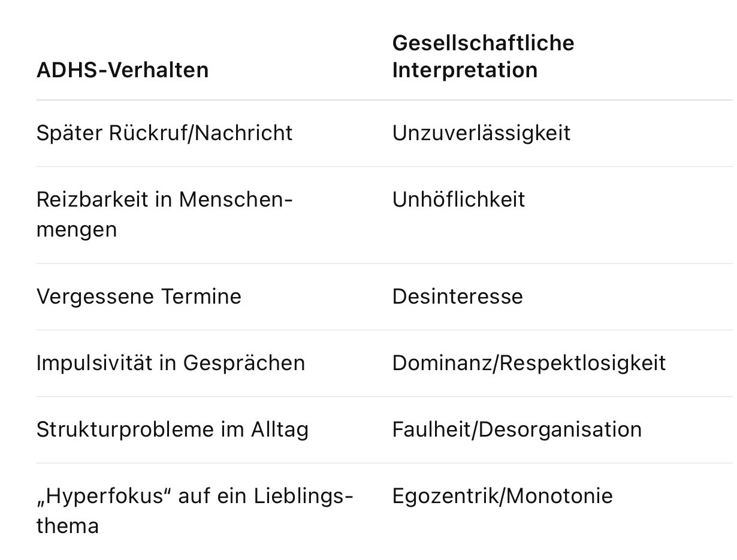
Task: Click the "Später Rückruf/Nachricht" table cell
Action: click(164, 133)
